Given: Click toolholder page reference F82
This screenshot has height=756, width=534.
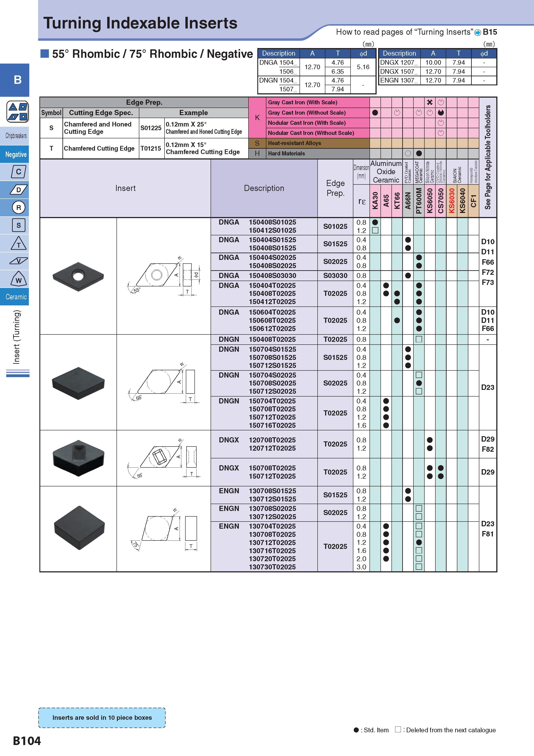Looking at the screenshot, I should [488, 449].
